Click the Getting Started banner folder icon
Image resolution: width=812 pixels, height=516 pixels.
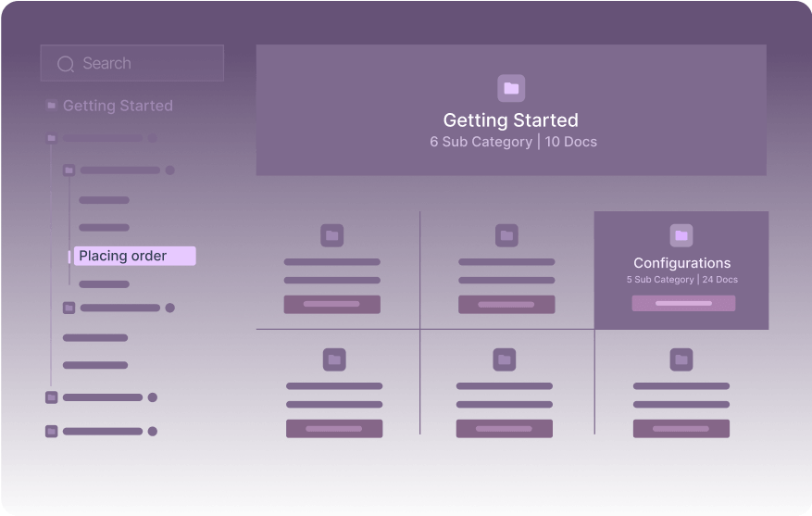[x=511, y=89]
